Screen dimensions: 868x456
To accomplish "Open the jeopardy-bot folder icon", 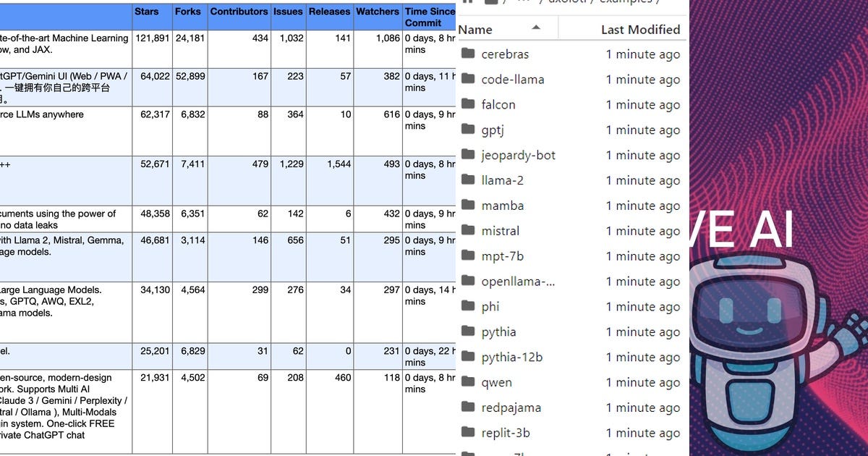I will [x=469, y=155].
